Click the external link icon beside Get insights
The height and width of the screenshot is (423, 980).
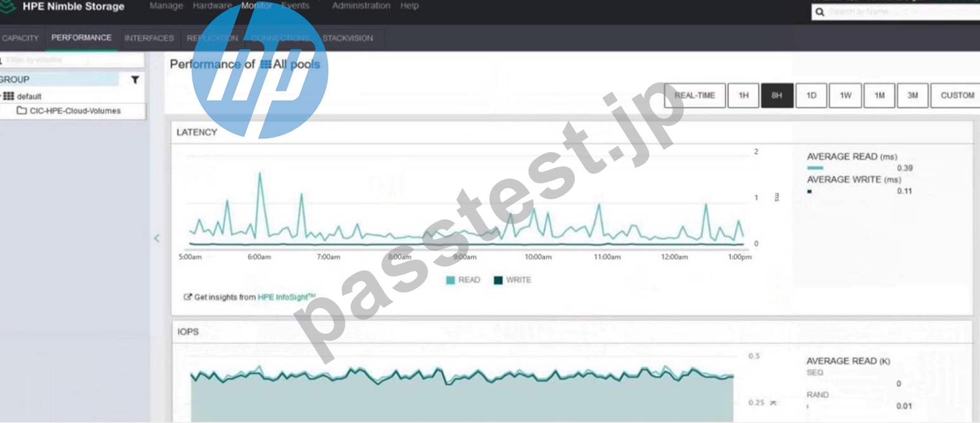tap(187, 296)
